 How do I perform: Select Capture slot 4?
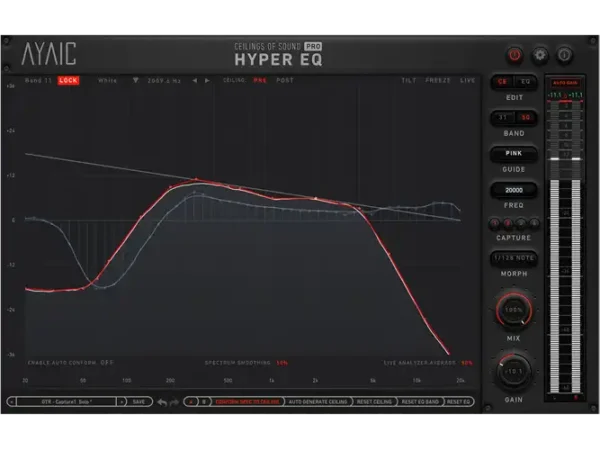(x=534, y=223)
